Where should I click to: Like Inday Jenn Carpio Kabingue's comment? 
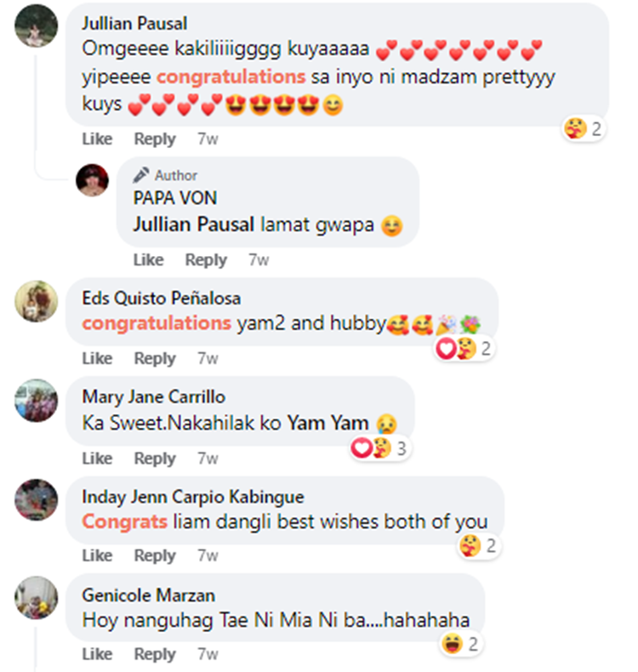(x=97, y=555)
